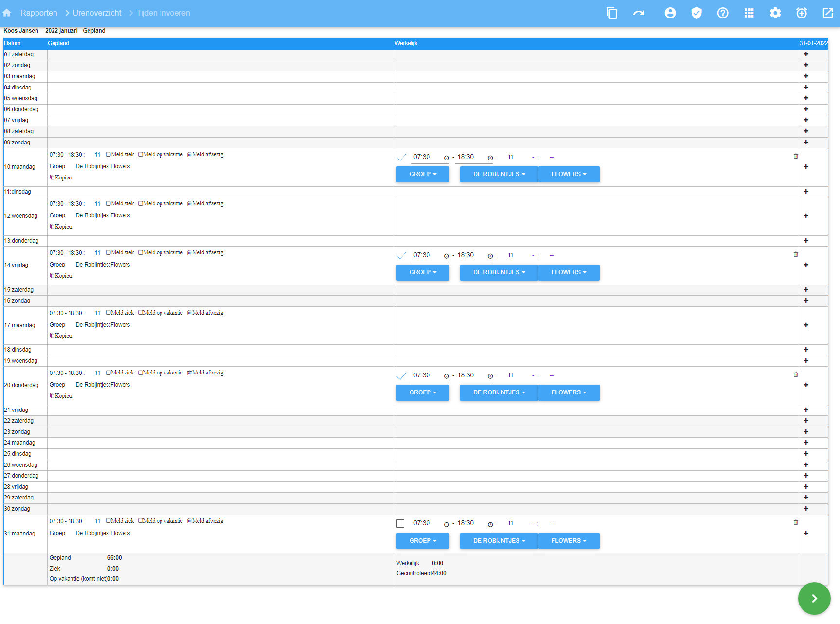The image size is (840, 624).
Task: Open the apps grid icon
Action: coord(749,13)
